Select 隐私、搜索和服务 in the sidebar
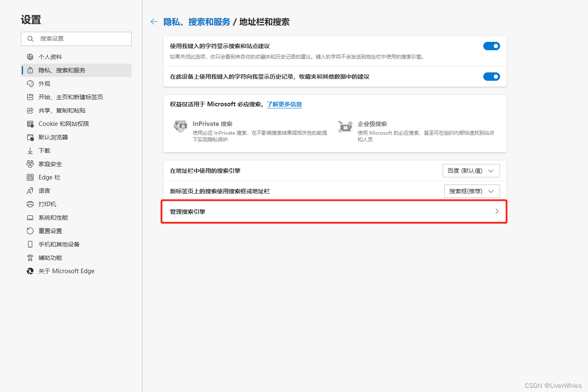Screen dimensions: 588x392 76,70
